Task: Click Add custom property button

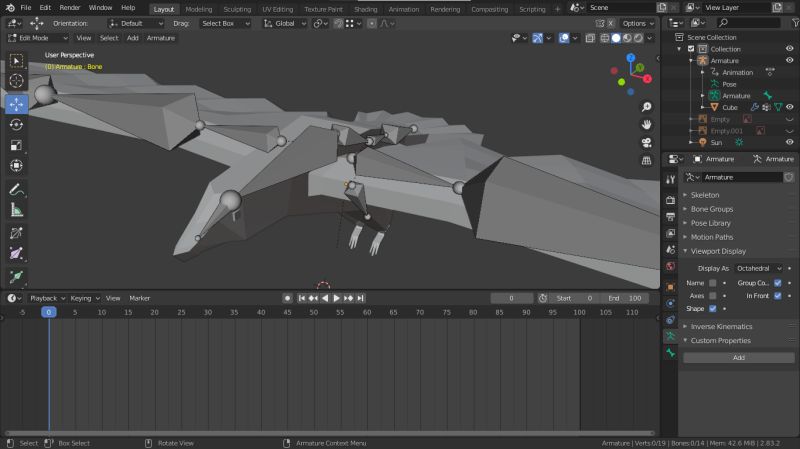Action: [739, 358]
